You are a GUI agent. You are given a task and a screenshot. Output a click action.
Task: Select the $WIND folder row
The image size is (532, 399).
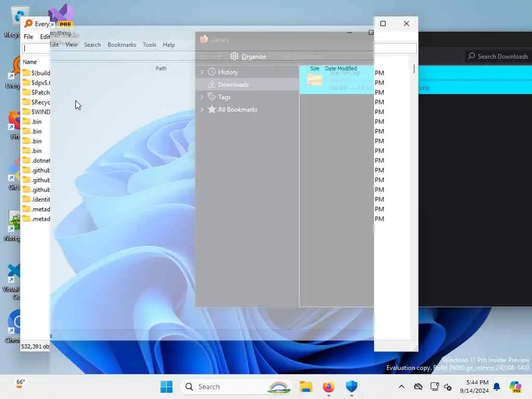[36, 112]
